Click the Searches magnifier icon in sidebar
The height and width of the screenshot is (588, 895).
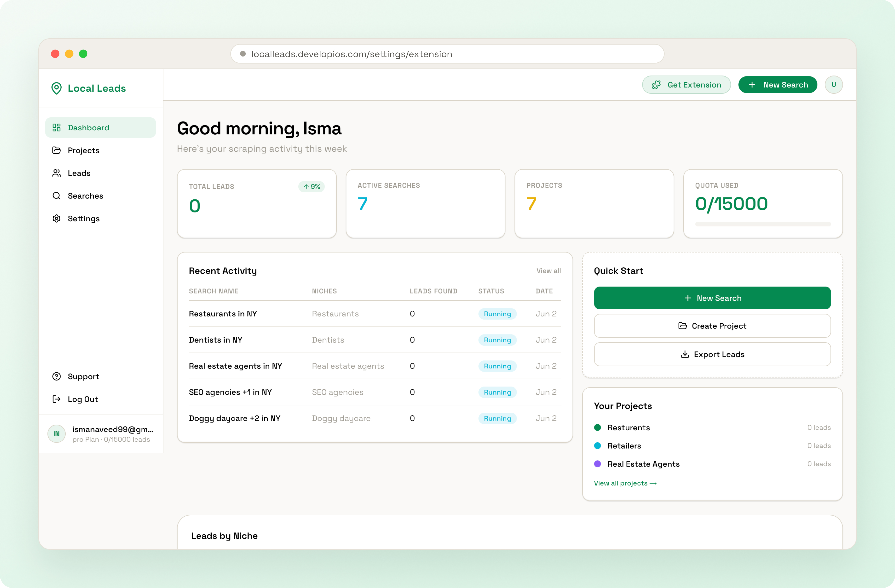point(56,196)
